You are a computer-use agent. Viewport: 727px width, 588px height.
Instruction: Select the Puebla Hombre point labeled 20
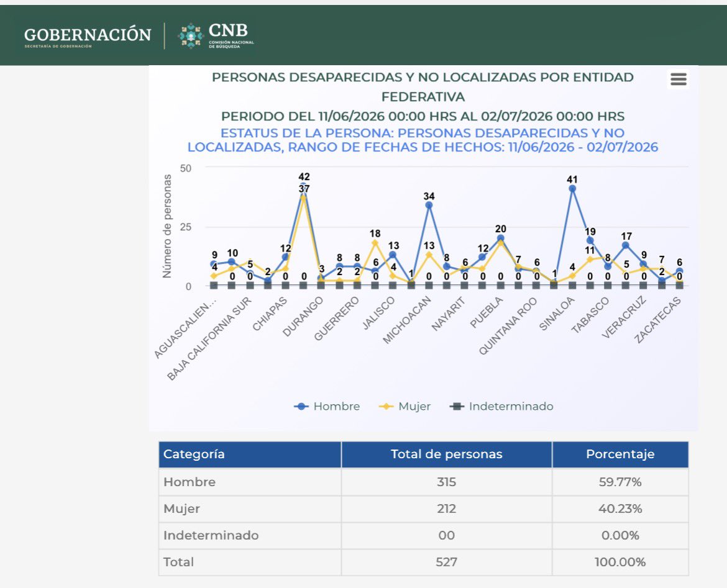500,238
